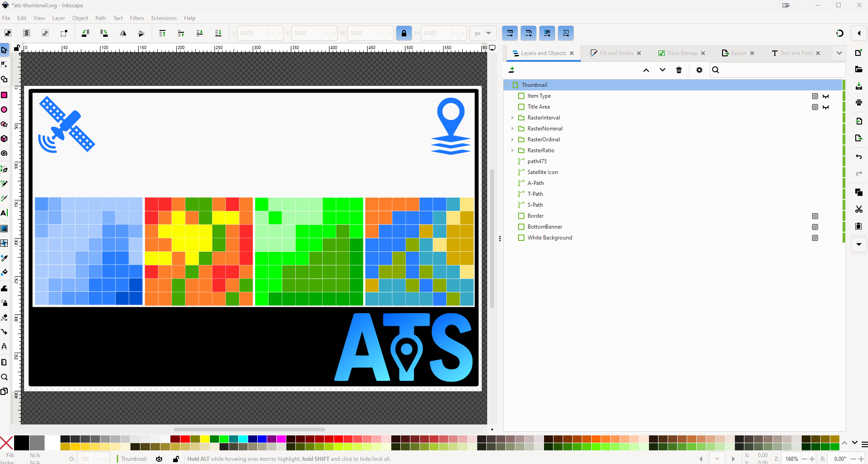The image size is (868, 464).
Task: Toggle visibility eye of Item Type
Action: [826, 96]
